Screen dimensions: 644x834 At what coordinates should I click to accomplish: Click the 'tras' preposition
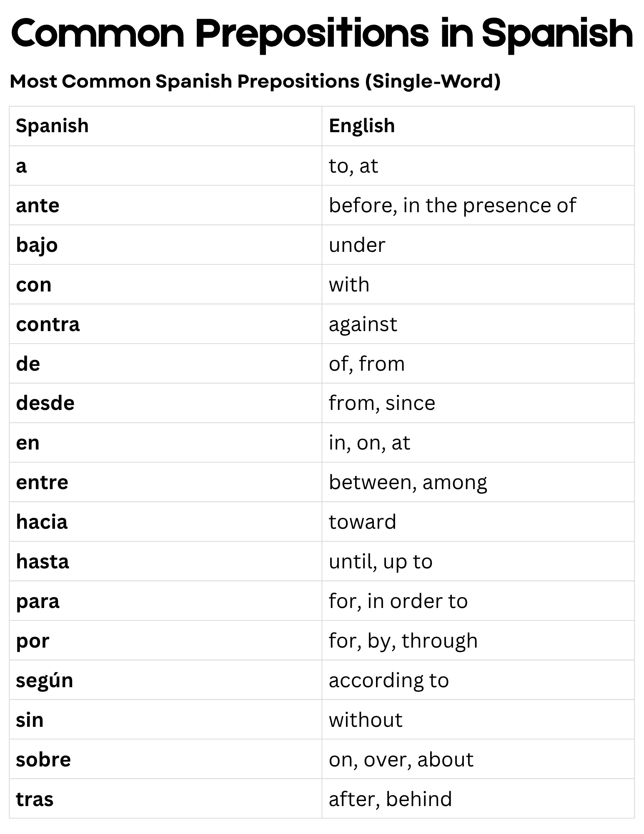tap(35, 799)
